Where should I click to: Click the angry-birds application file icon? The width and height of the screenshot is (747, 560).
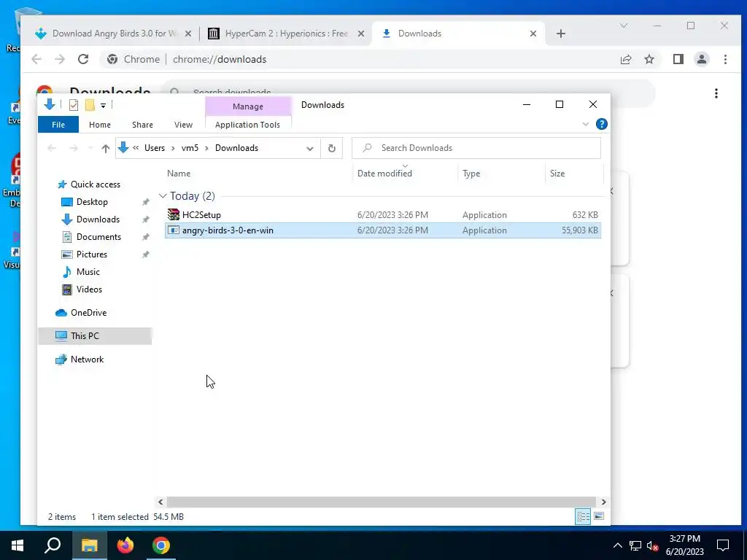point(174,230)
